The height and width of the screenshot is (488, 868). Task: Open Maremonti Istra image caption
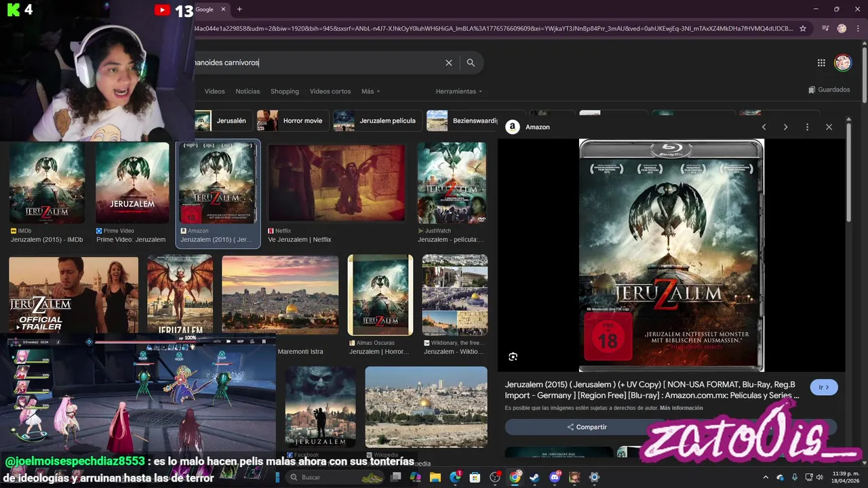coord(300,352)
